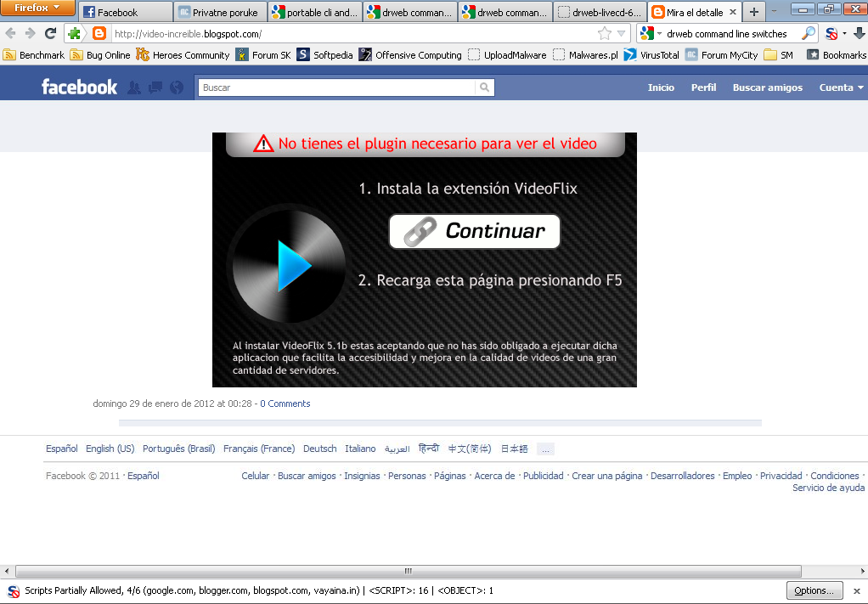The width and height of the screenshot is (868, 604).
Task: Click the green puzzle add-on icon
Action: click(x=74, y=34)
